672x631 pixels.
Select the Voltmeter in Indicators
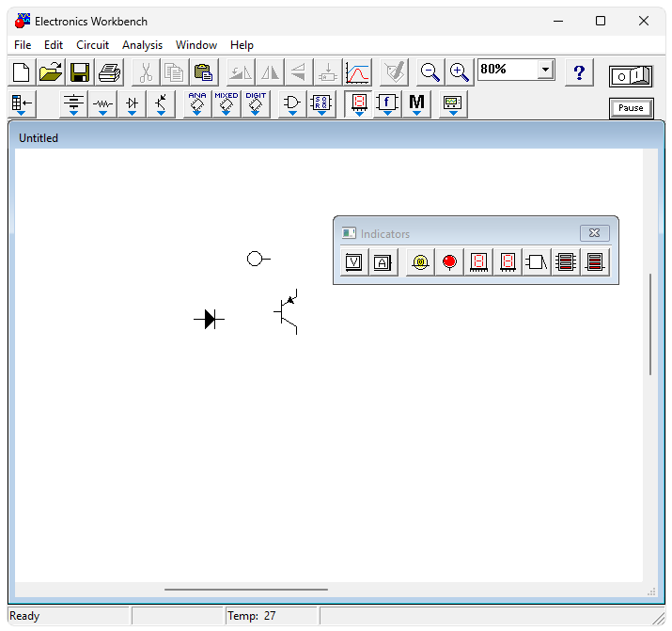pos(354,262)
